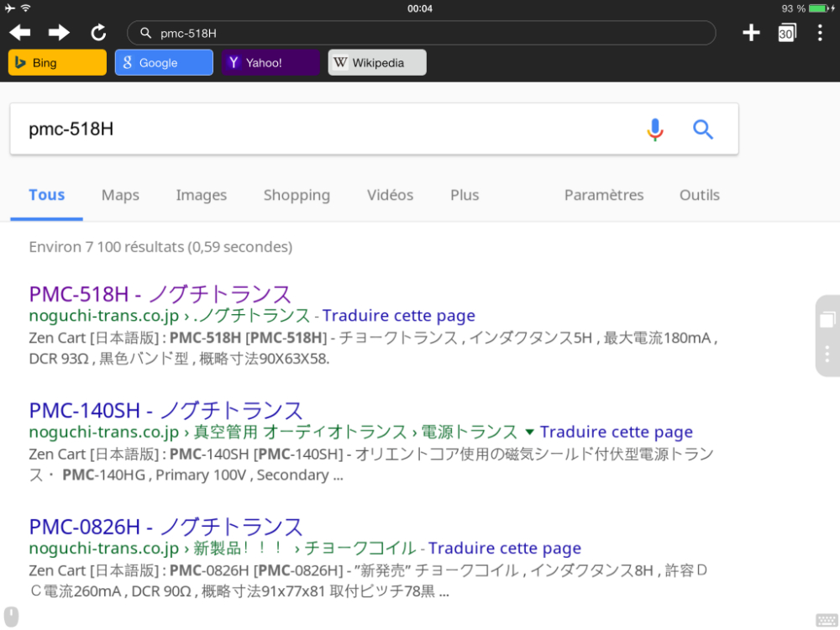Tap the airplane mode icon in status bar
840x630 pixels.
click(9, 8)
